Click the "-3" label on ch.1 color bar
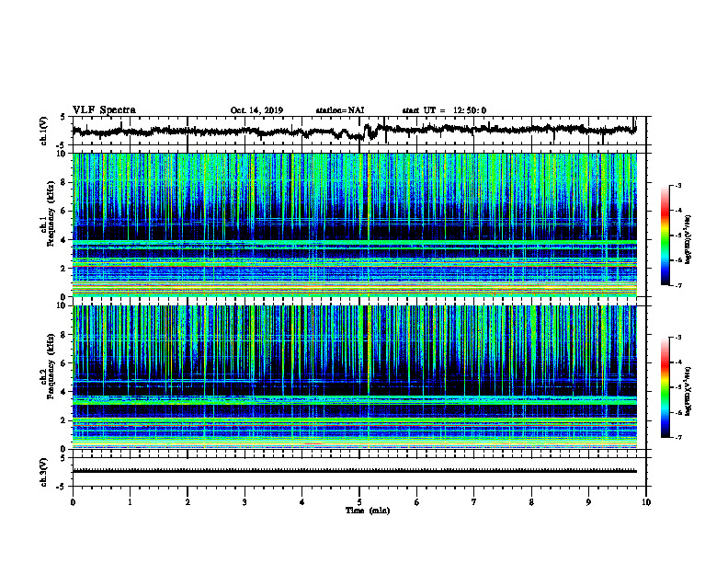Image resolution: width=728 pixels, height=563 pixels. click(677, 186)
